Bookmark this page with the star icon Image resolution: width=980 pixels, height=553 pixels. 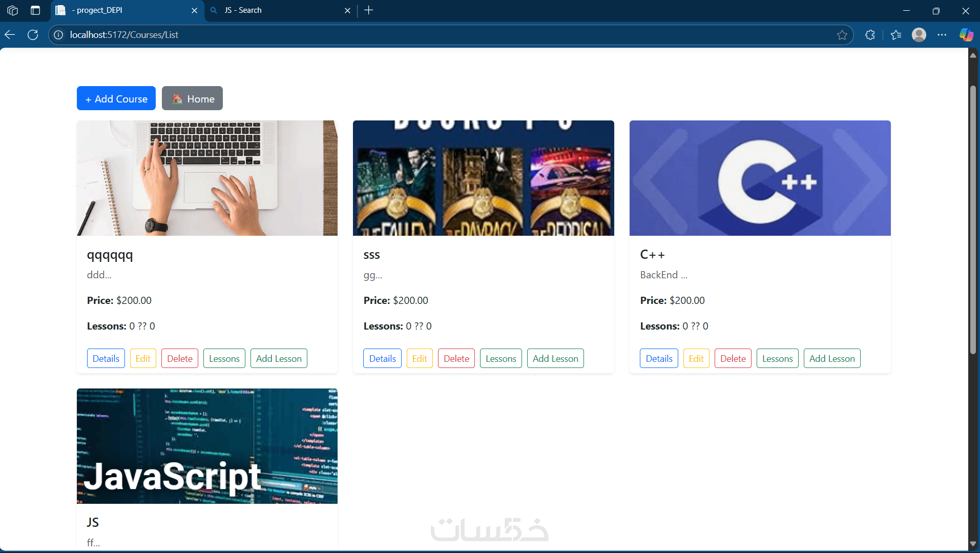842,35
